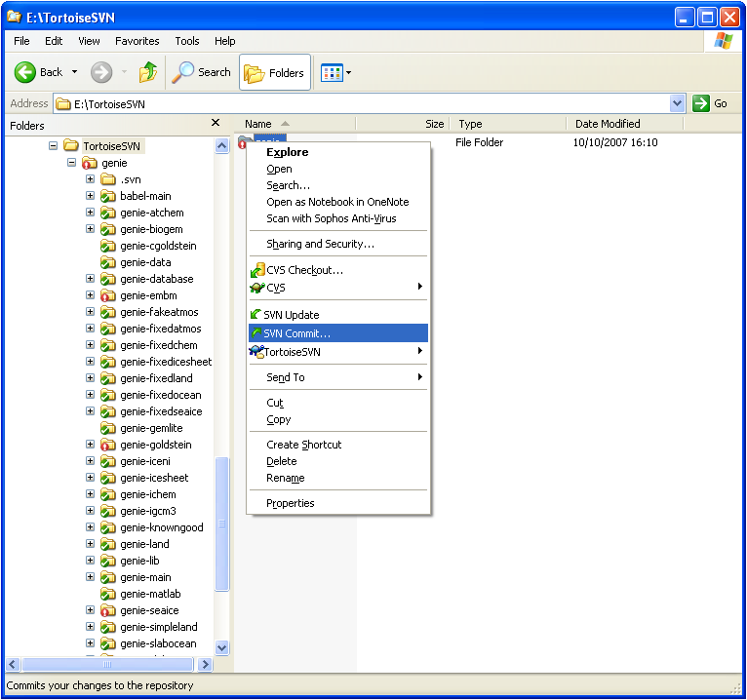Image resolution: width=747 pixels, height=700 pixels.
Task: Click the genie-embm modified folder icon
Action: [108, 295]
